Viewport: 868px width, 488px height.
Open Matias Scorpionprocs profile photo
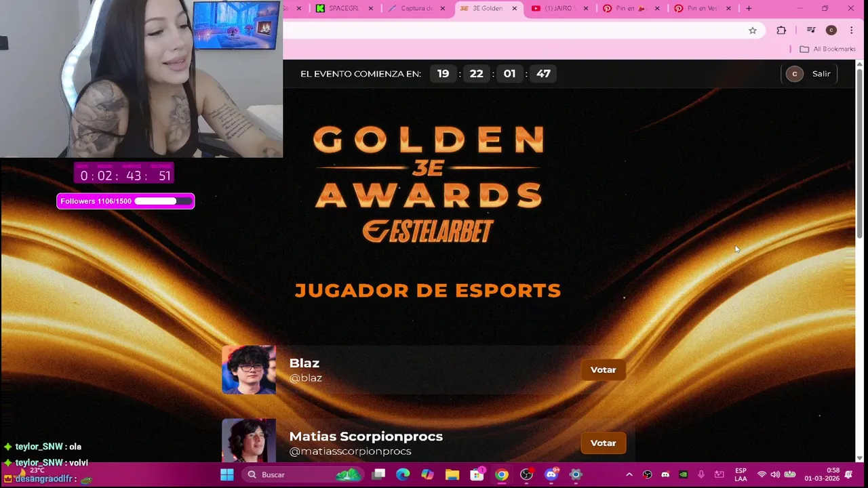(x=249, y=441)
